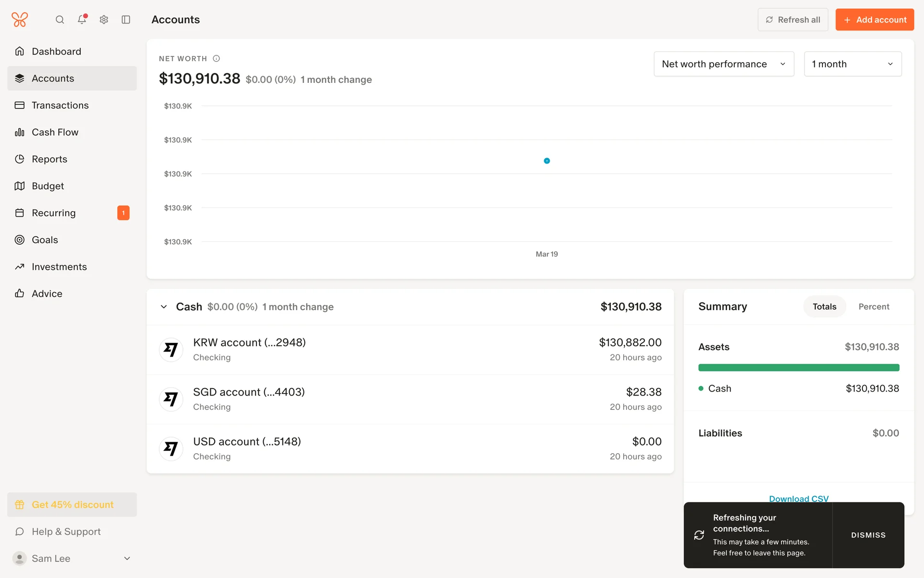Click the Add account button

tap(874, 20)
